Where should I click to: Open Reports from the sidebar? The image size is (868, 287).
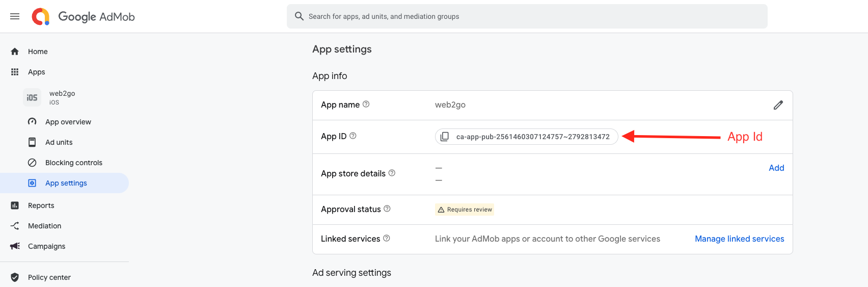[x=41, y=205]
